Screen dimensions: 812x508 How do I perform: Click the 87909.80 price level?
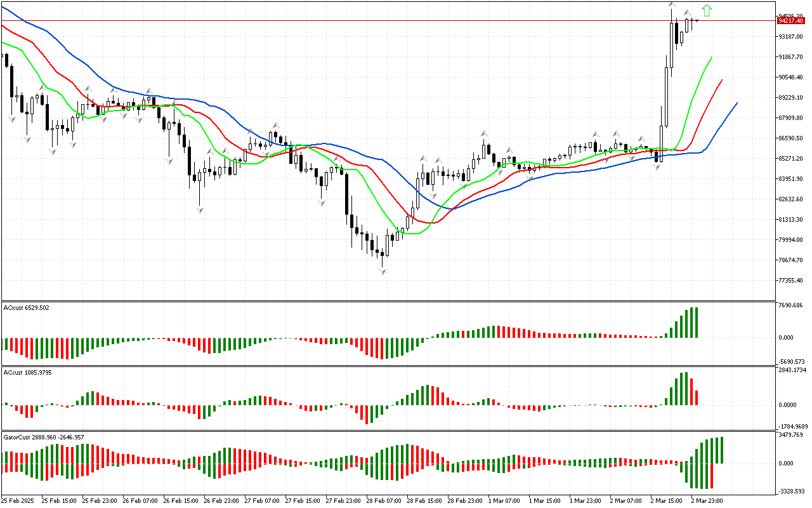coord(790,118)
